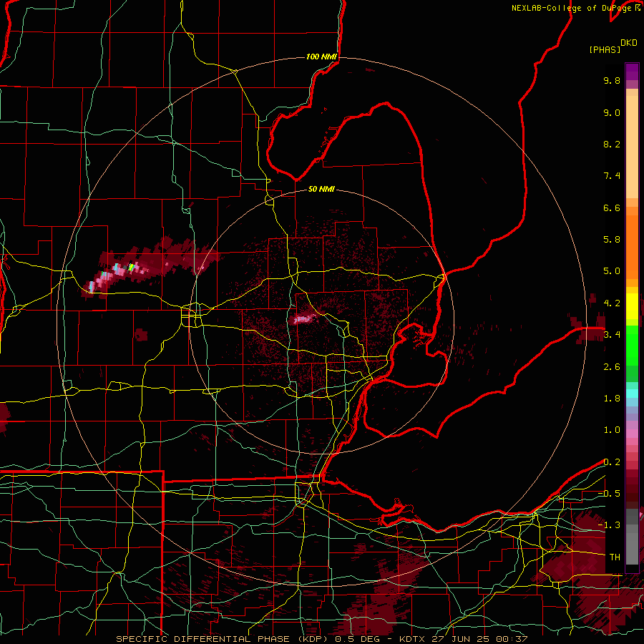Image resolution: width=644 pixels, height=644 pixels.
Task: Click the [PHAS] label above color bar
Action: tap(605, 49)
